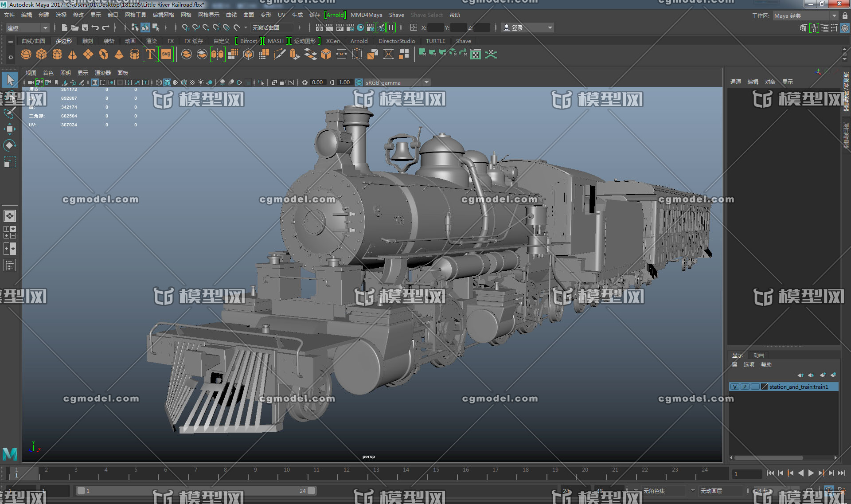Open the shelf gear options menu
Screen dimensions: 851x504
click(x=11, y=57)
